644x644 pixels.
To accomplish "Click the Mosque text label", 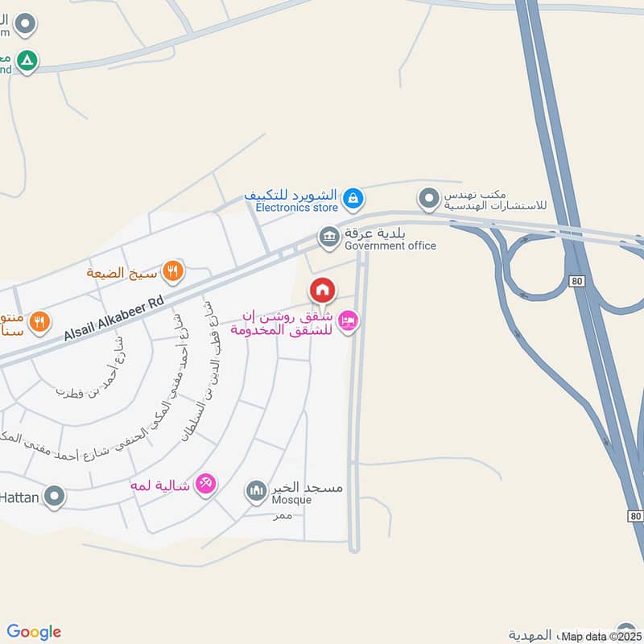I will pos(291,500).
